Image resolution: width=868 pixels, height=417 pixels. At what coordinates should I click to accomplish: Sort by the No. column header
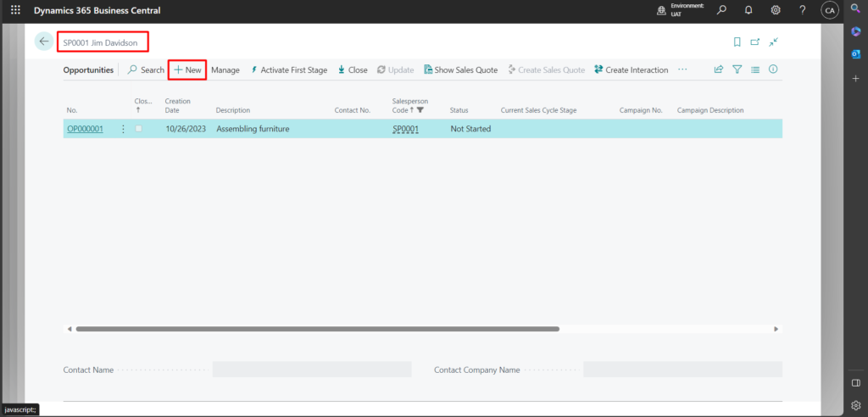point(72,110)
